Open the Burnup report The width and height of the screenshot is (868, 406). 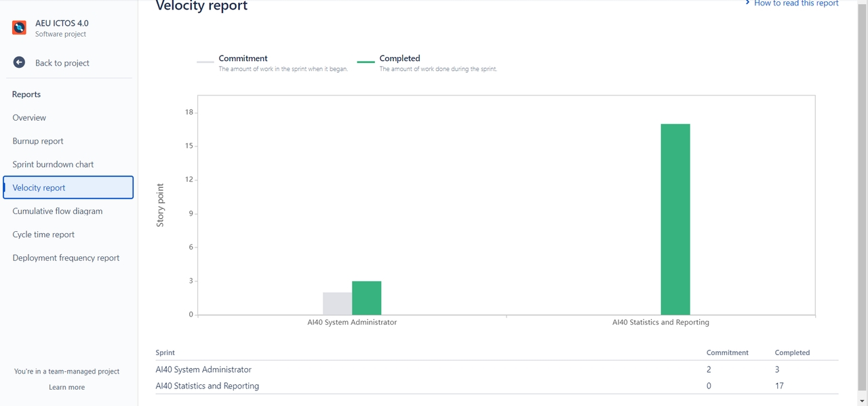38,141
